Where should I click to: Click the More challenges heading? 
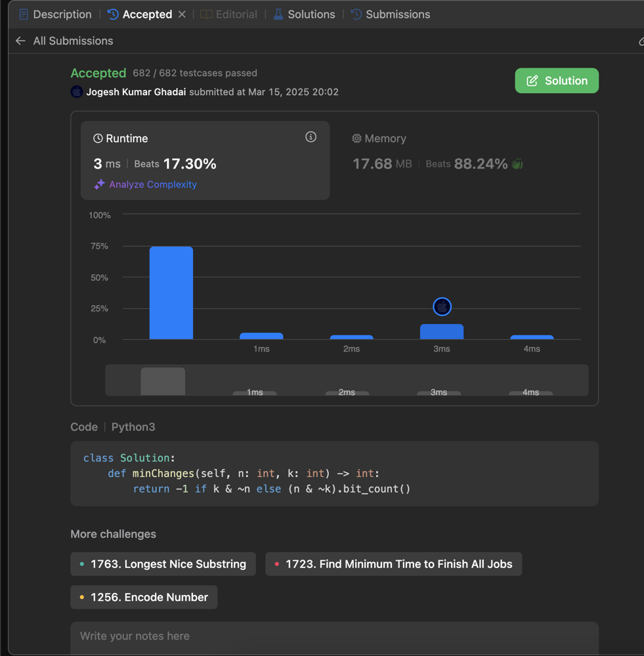(x=113, y=534)
